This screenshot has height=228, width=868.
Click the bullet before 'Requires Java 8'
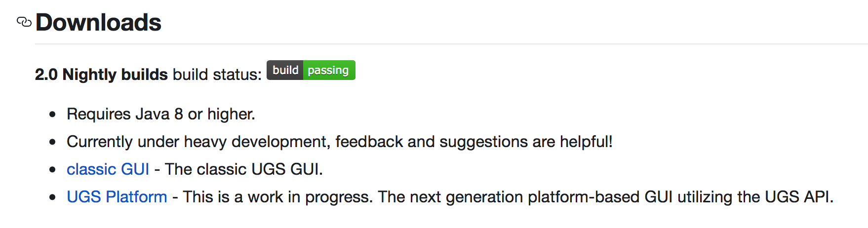tap(53, 114)
